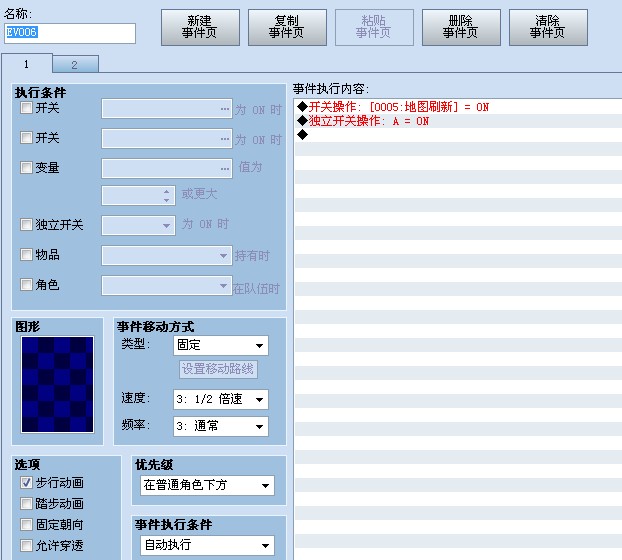The width and height of the screenshot is (622, 560).
Task: Open the 频率 dropdown showing 通常
Action: pos(221,426)
